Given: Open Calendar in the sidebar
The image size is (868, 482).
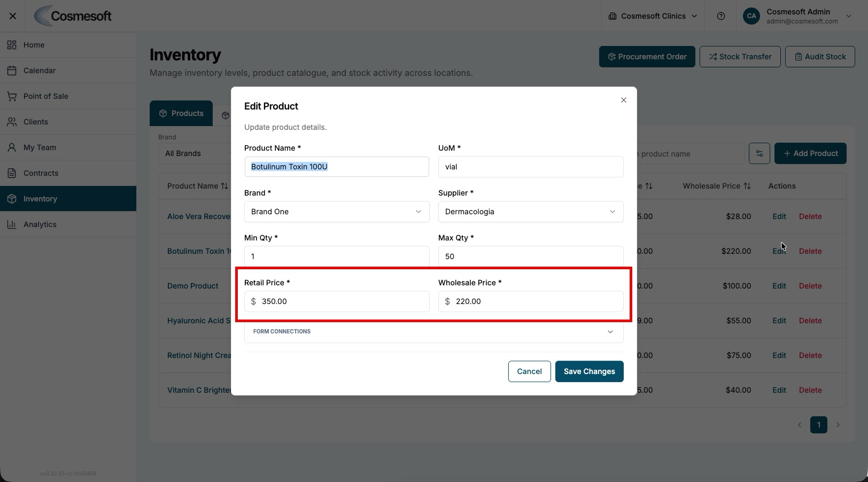Looking at the screenshot, I should point(68,71).
